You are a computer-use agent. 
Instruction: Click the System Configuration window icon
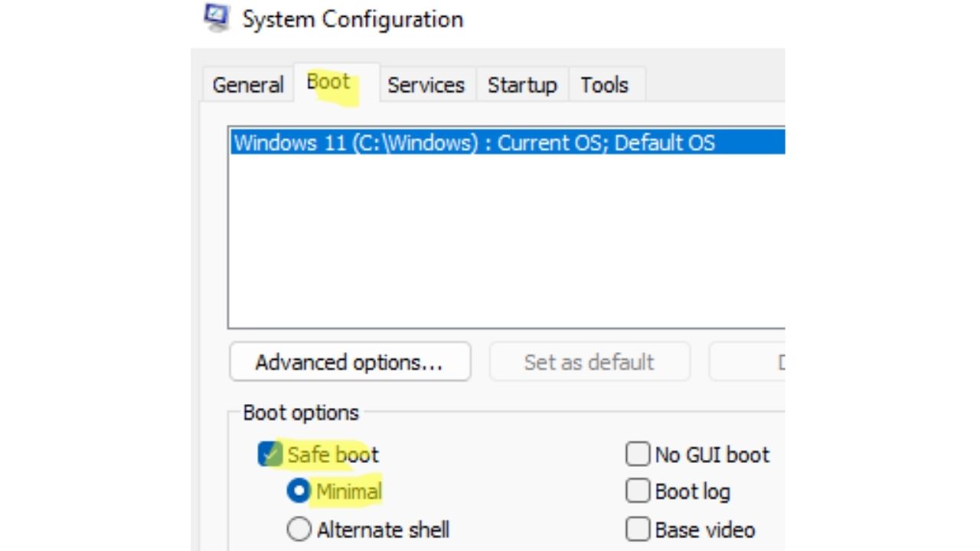pos(217,17)
